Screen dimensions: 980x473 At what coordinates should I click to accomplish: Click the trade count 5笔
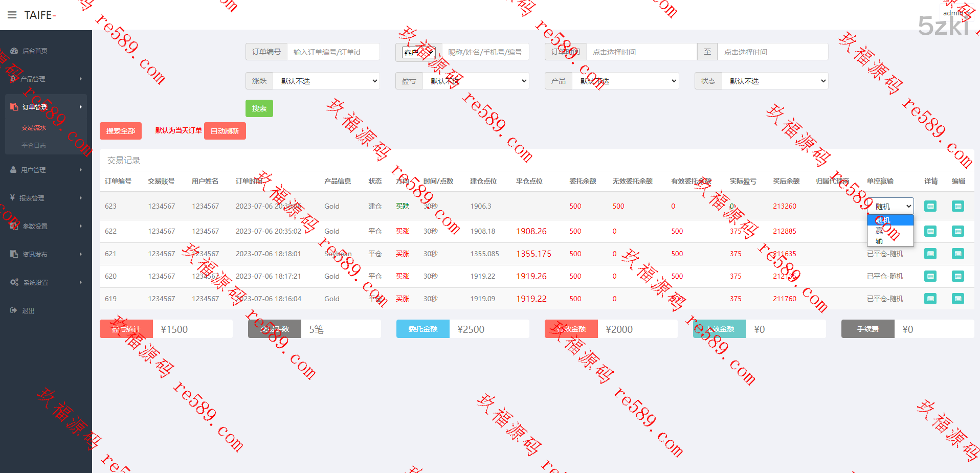click(317, 329)
